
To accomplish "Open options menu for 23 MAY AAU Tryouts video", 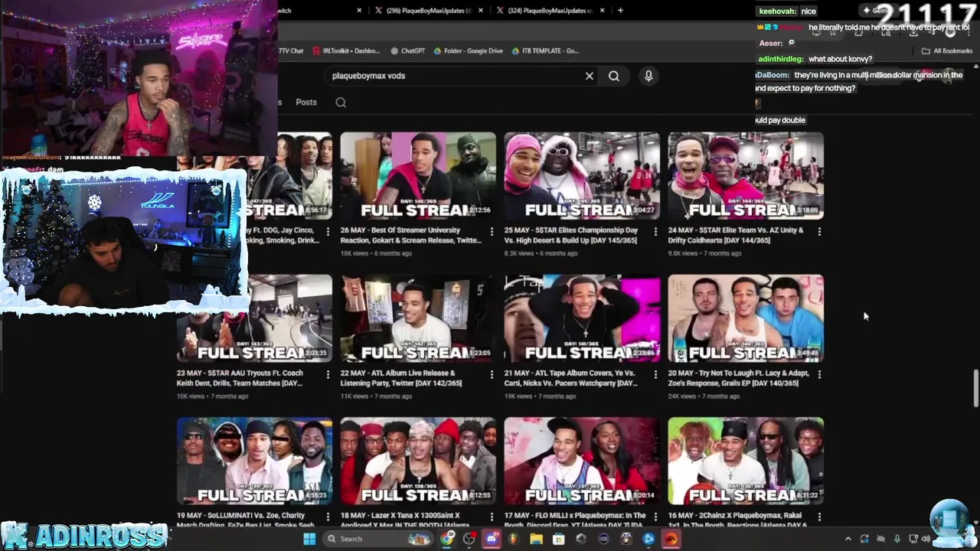I will (x=328, y=374).
